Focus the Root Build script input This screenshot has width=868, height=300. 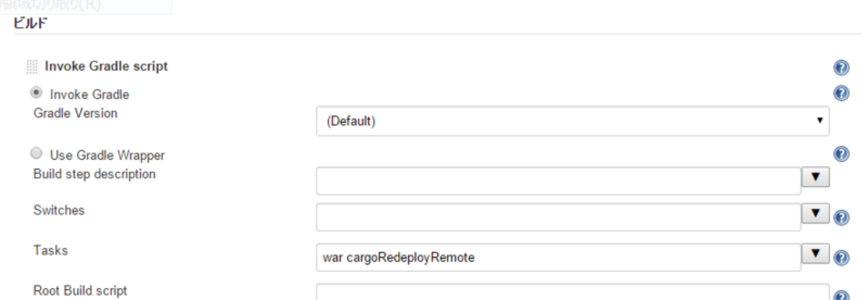coord(573,293)
